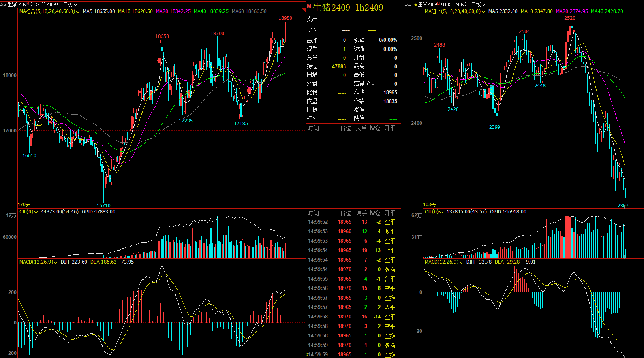The width and height of the screenshot is (644, 358).
Task: Click the yellow dot marker before 玉米2409
Action: click(415, 4)
